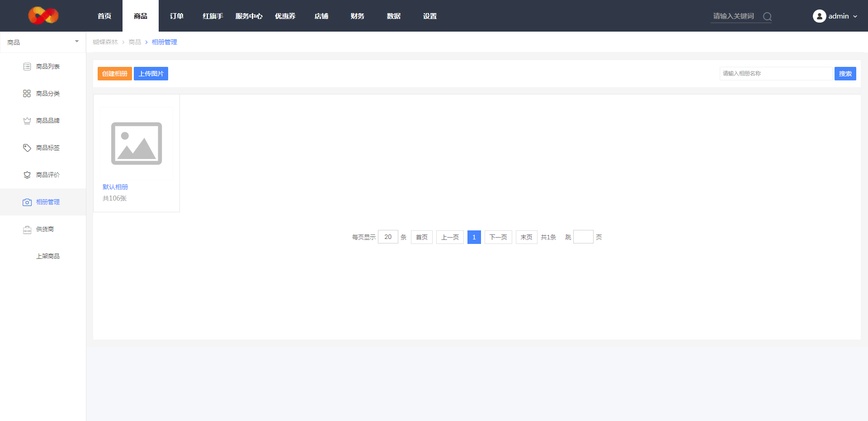Viewport: 868px width, 421px height.
Task: Collapse the 商品 sidebar dropdown
Action: tap(77, 42)
